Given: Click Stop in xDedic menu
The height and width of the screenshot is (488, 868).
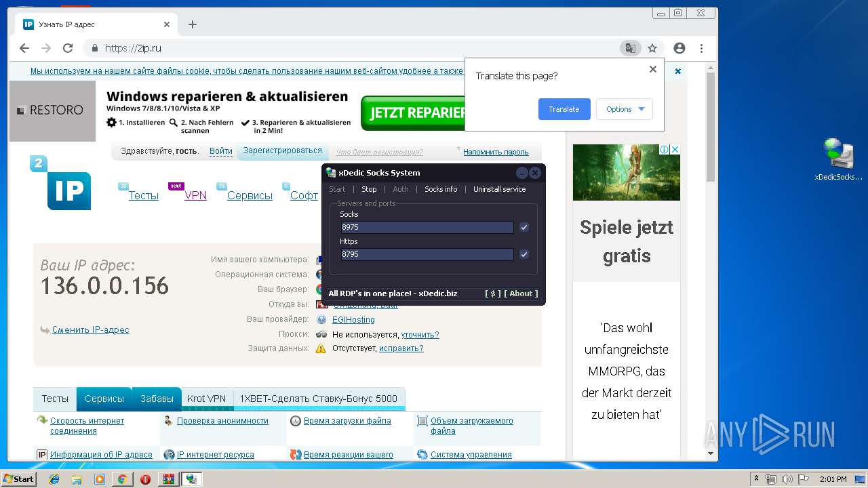Looking at the screenshot, I should tap(369, 189).
